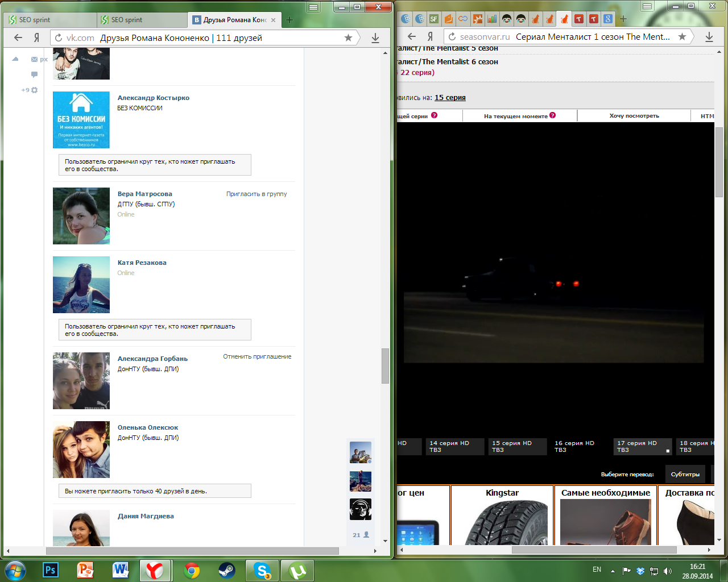Click horizontal scrollbar in seasonvar window
The width and height of the screenshot is (728, 582).
594,550
